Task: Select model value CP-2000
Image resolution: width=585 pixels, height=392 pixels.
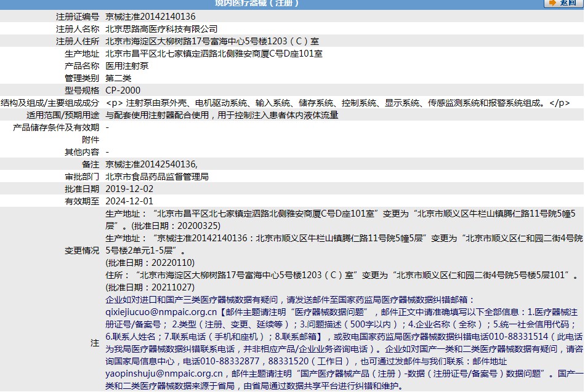Action: click(123, 90)
